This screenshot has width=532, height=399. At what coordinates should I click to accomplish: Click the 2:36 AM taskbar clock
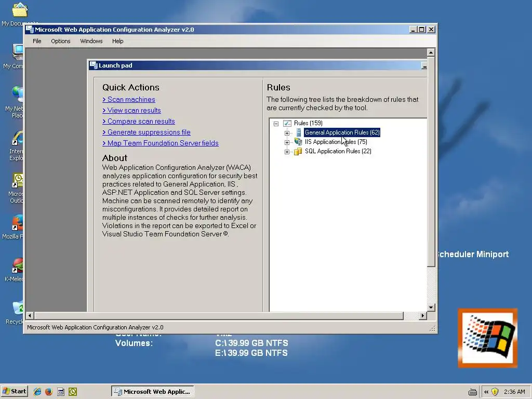coord(514,392)
